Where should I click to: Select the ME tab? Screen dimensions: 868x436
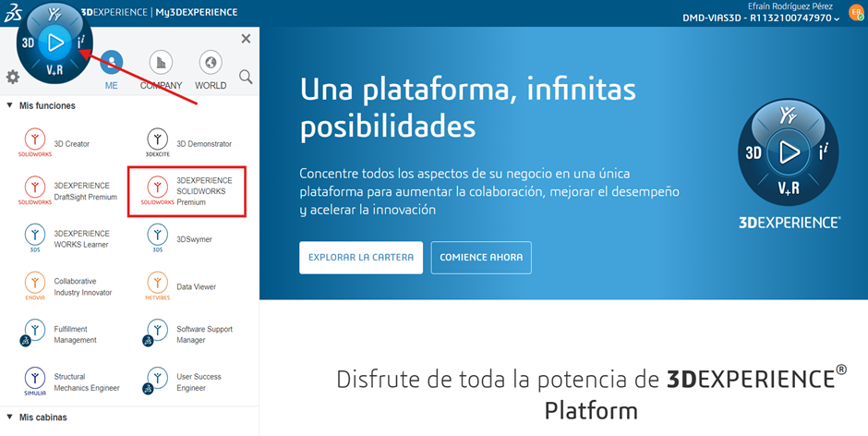point(111,70)
